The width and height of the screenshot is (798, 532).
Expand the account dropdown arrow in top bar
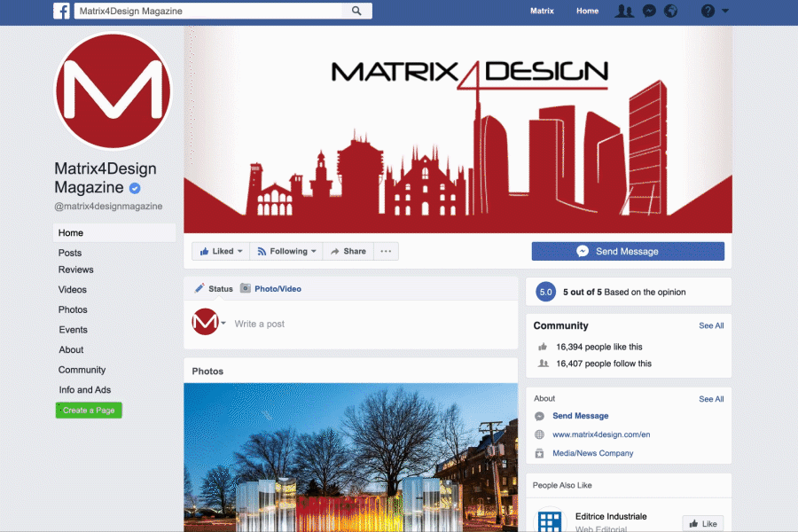point(725,11)
